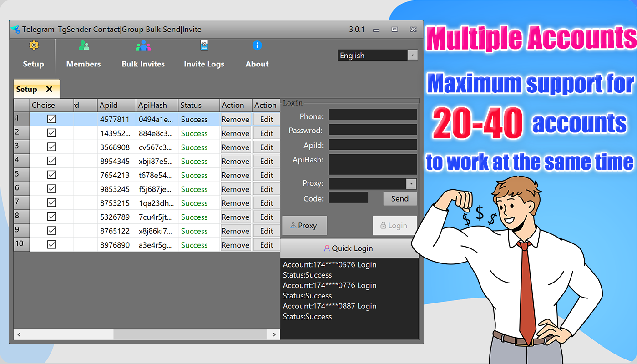Image resolution: width=637 pixels, height=364 pixels.
Task: Open the Members people icon
Action: [84, 45]
